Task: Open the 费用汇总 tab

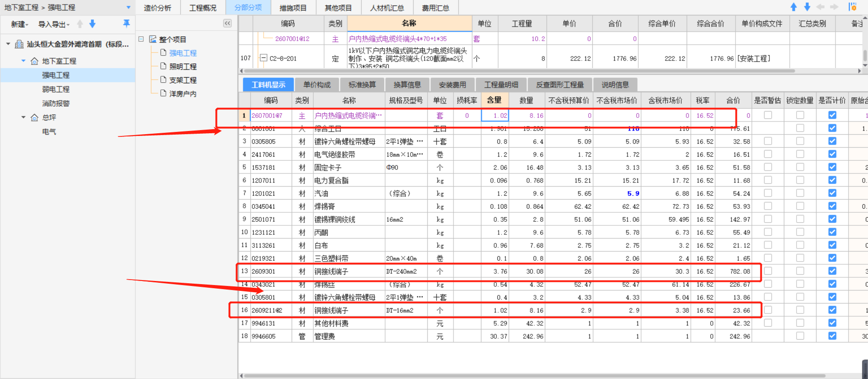Action: pyautogui.click(x=436, y=8)
